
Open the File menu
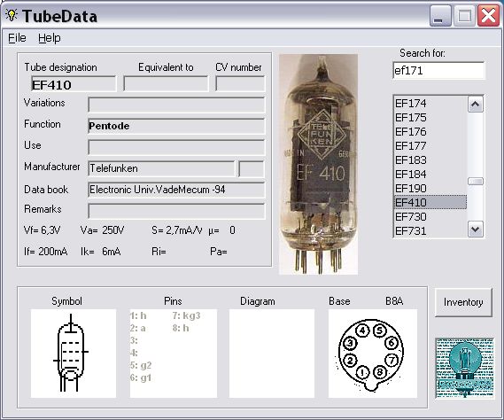(x=17, y=38)
